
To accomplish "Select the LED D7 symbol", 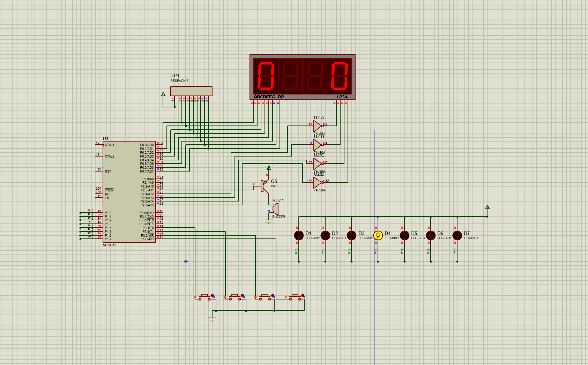I will (457, 236).
